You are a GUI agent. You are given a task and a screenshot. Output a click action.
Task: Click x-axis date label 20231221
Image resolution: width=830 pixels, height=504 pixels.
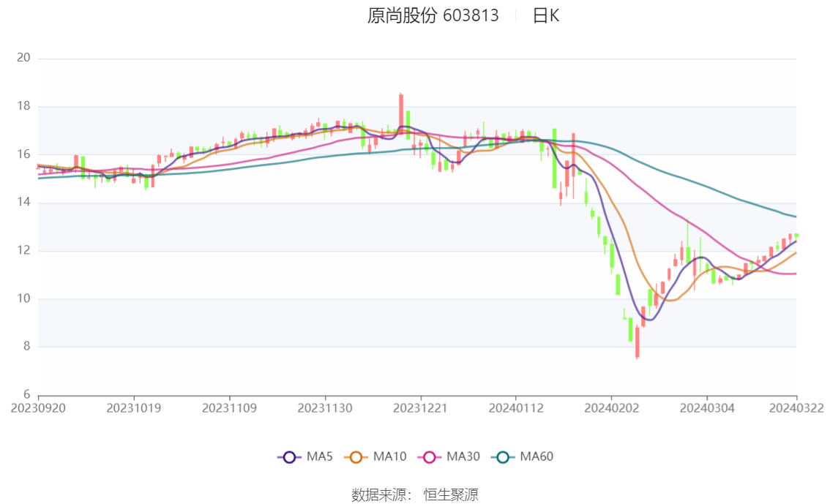(420, 408)
